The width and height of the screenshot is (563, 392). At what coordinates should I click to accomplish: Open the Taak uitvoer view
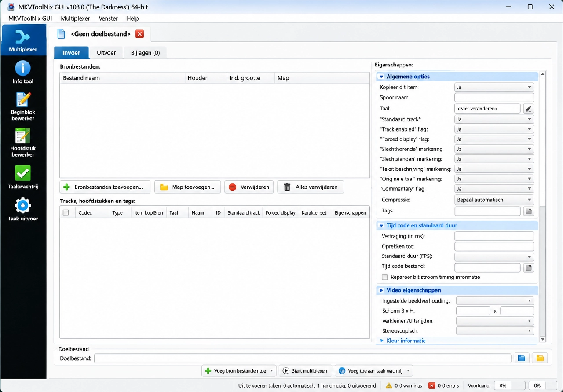23,209
